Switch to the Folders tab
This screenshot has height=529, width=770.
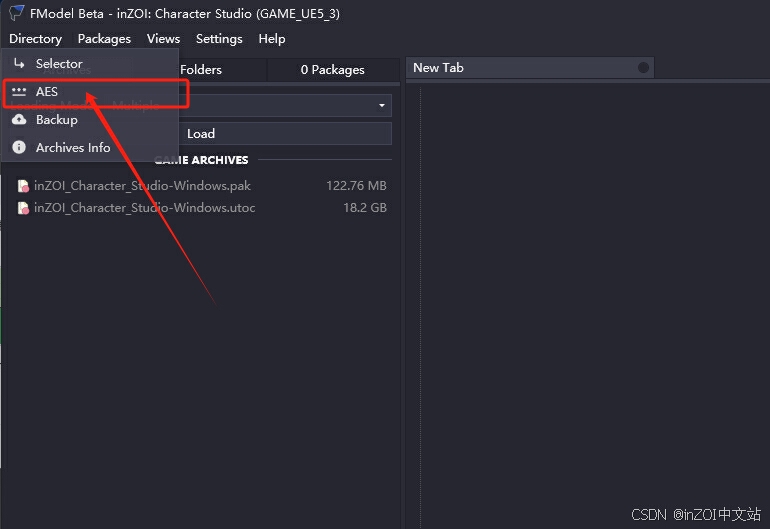coord(201,70)
